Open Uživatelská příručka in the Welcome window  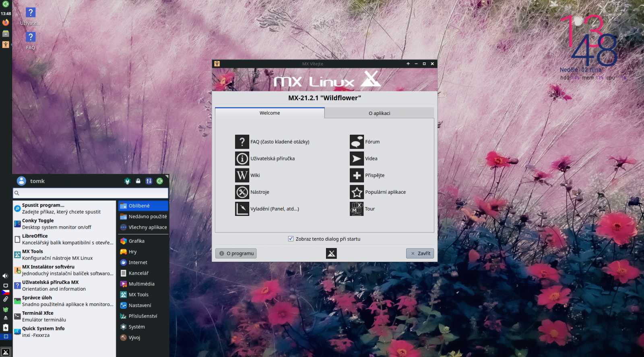265,159
